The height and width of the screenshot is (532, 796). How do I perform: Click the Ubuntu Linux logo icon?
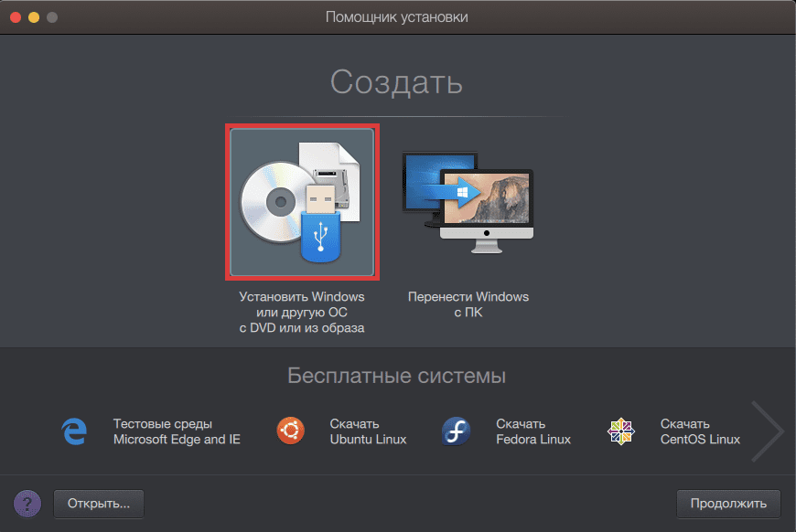point(290,431)
